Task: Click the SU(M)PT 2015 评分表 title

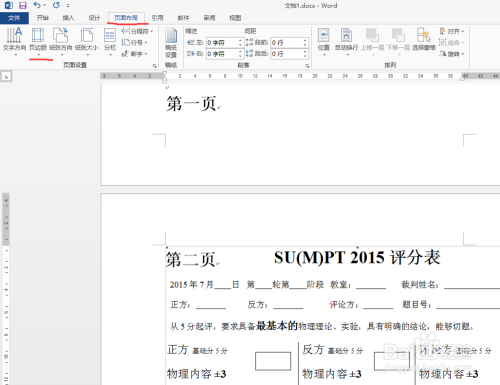Action: (x=357, y=258)
